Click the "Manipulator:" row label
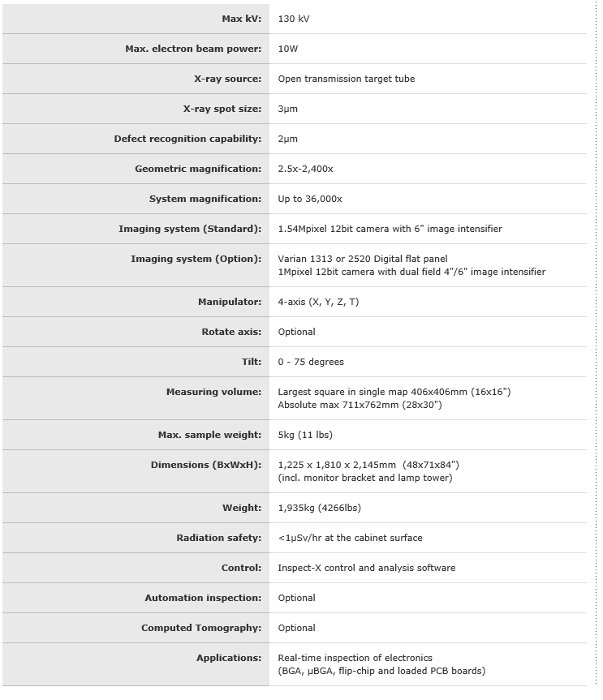 point(230,302)
